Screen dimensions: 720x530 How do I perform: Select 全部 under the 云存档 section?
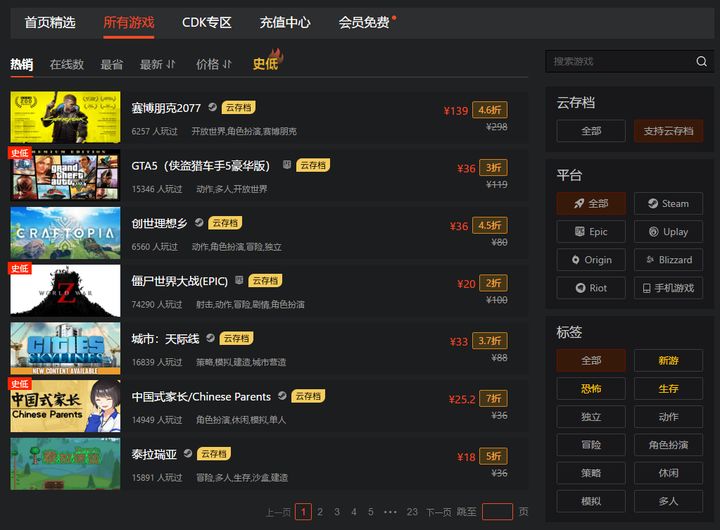[591, 131]
